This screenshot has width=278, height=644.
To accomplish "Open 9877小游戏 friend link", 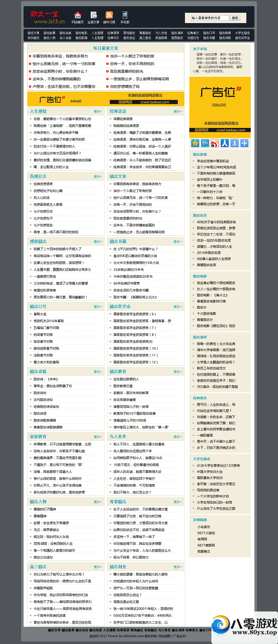I will pyautogui.click(x=206, y=533).
